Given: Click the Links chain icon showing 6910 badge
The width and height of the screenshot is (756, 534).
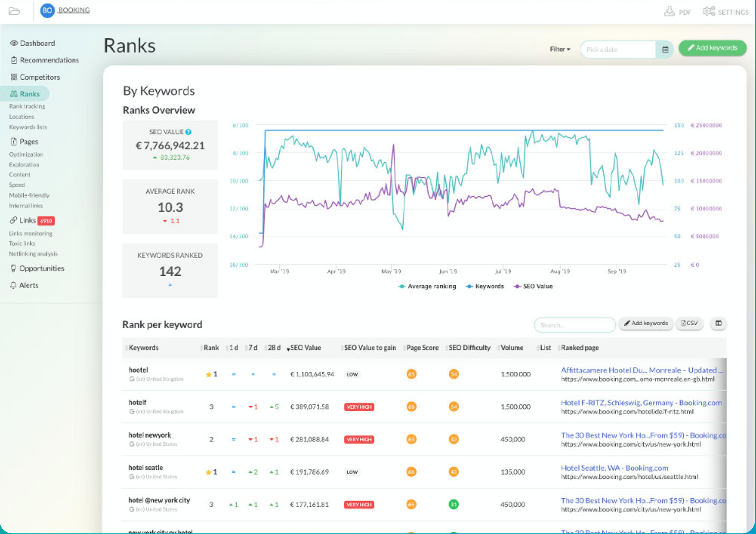Looking at the screenshot, I should coord(14,220).
